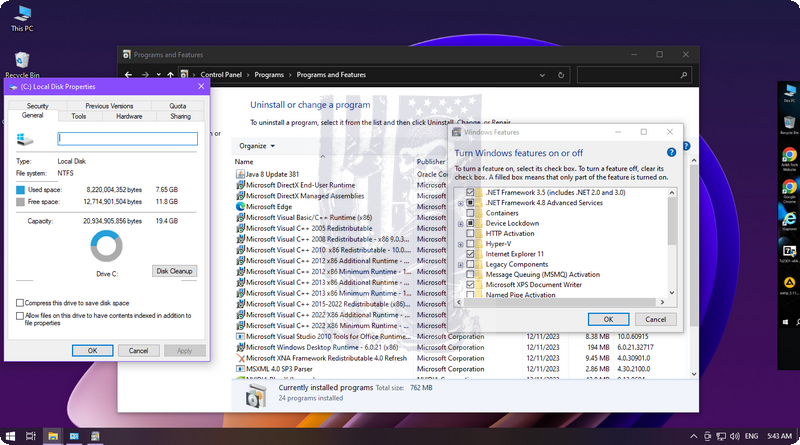
Task: Enable the Containers feature checkbox
Action: coord(470,213)
